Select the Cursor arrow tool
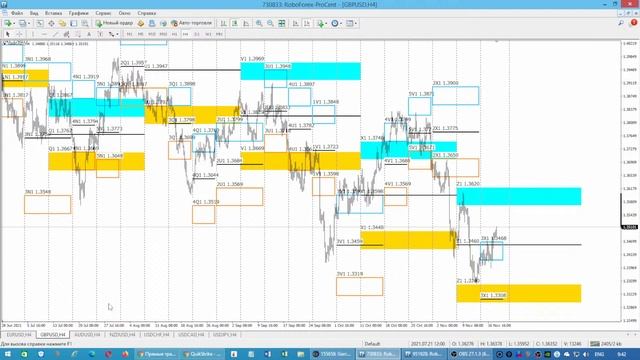The image size is (640, 360). coord(7,34)
